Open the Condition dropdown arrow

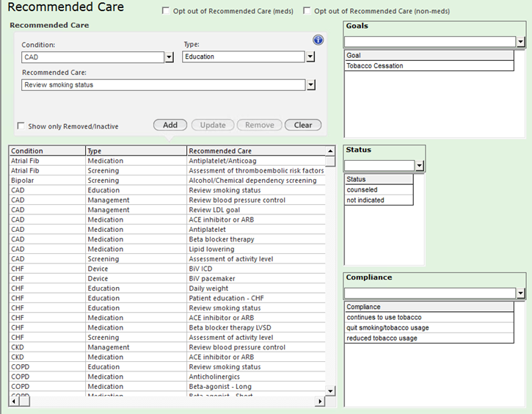(169, 57)
